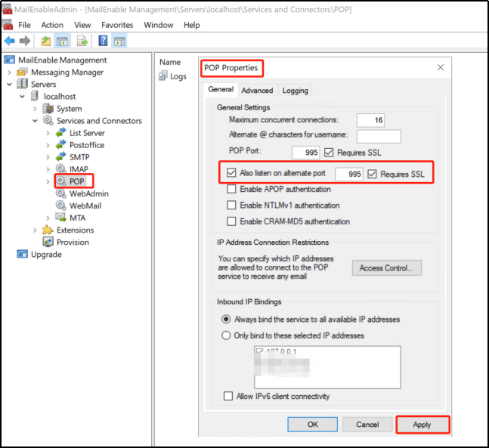Click the Alternate @ characters input field

pos(379,136)
